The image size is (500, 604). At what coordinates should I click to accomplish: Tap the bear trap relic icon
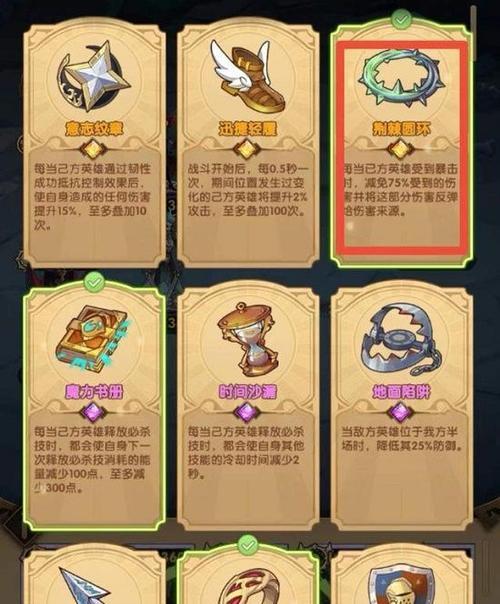click(x=401, y=340)
